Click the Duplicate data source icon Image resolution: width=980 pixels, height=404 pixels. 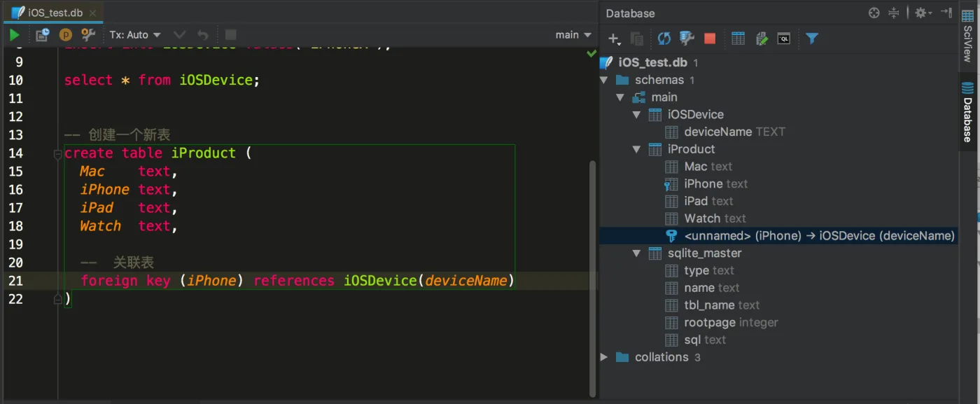[636, 39]
